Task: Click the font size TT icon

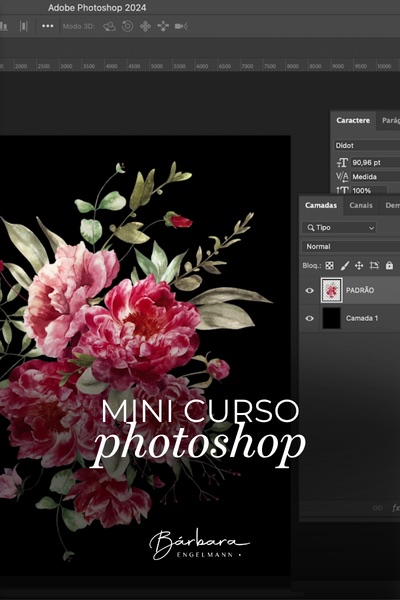Action: (342, 163)
